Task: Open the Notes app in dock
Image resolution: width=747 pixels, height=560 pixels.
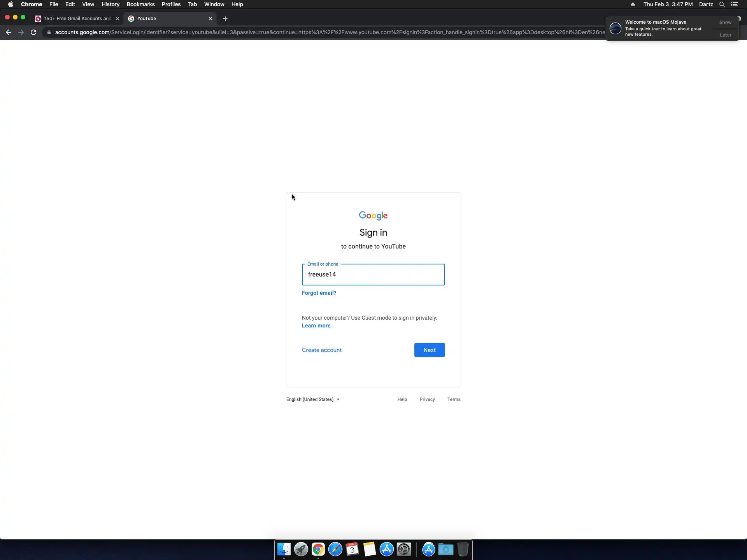Action: click(x=369, y=549)
